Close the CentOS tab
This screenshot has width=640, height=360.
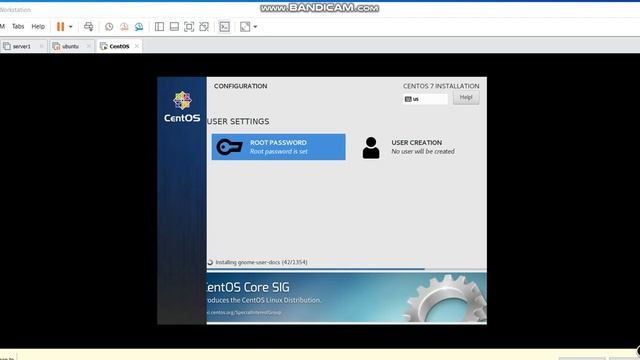click(137, 46)
